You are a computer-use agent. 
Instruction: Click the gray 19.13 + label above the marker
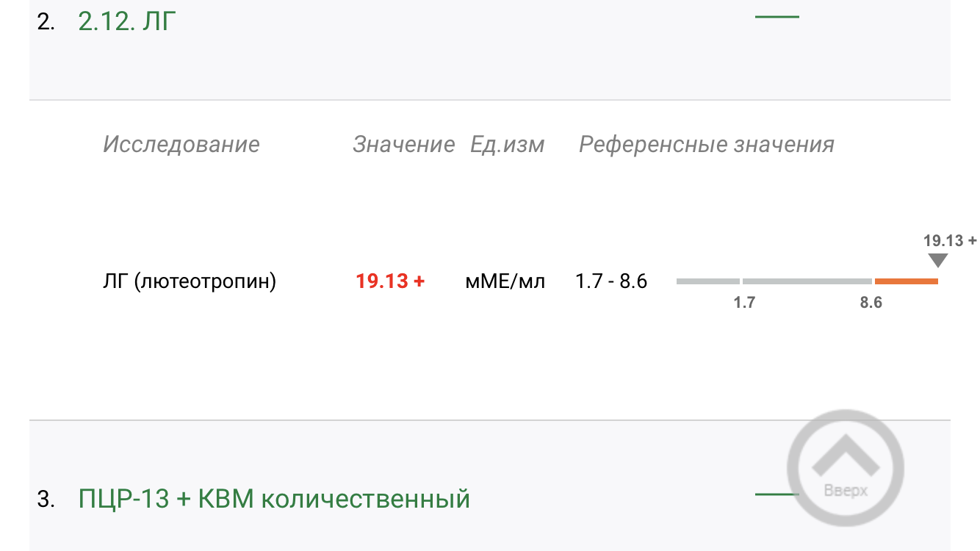coord(949,240)
